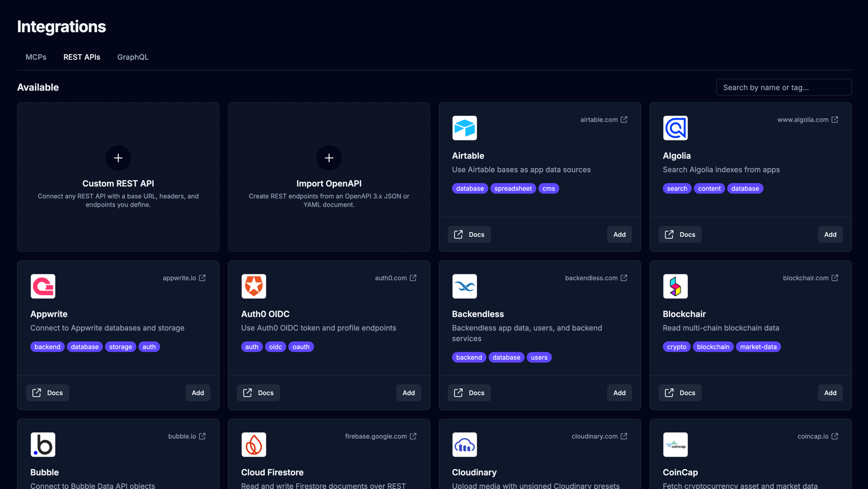
Task: Click the storage tag on Appwrite
Action: coord(120,347)
